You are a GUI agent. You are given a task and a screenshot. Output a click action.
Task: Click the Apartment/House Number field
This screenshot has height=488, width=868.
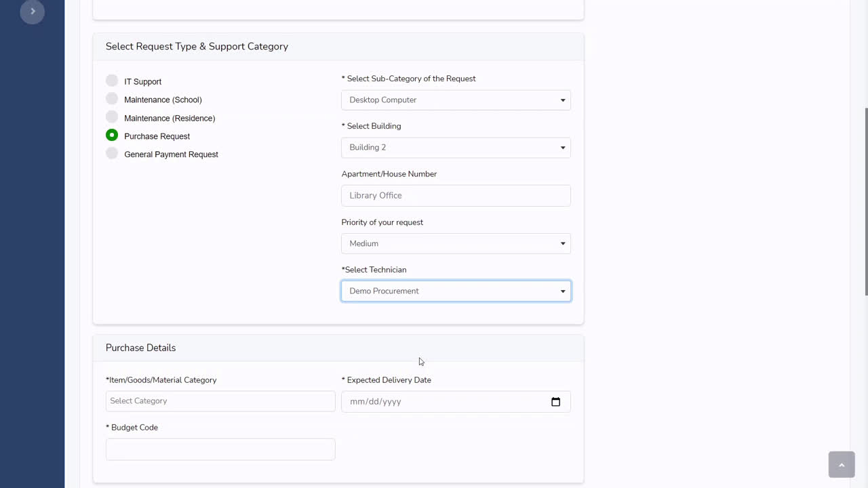pos(455,195)
